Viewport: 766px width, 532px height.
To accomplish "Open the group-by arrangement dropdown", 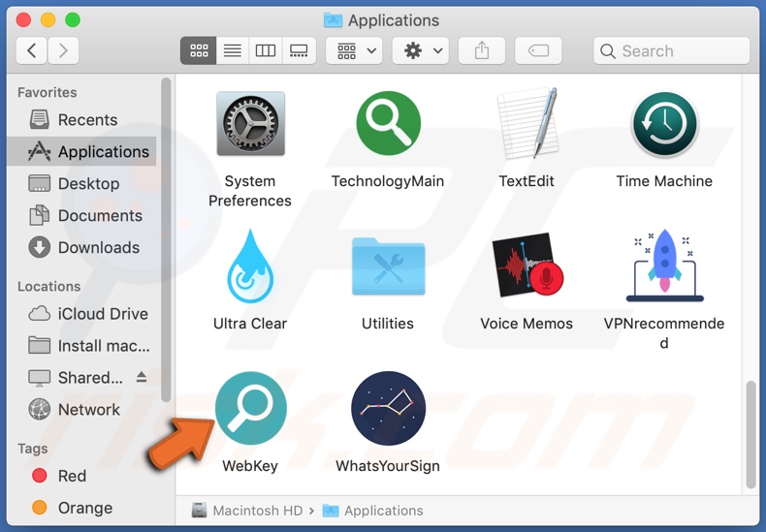I will coord(354,50).
